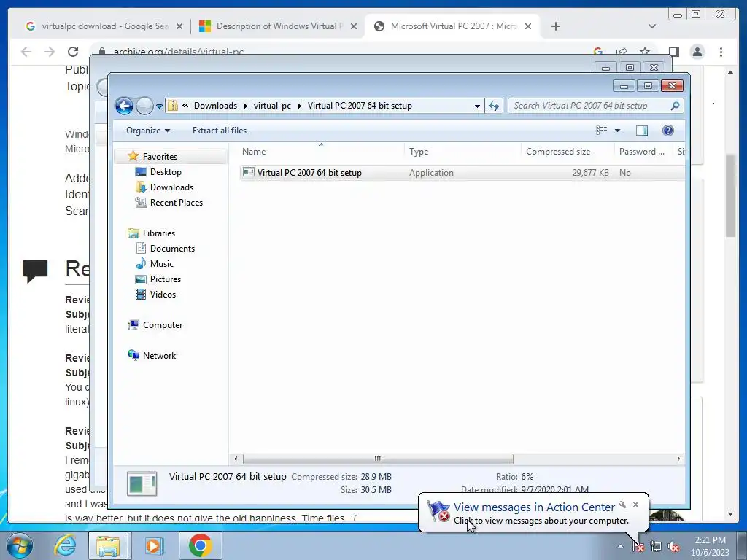Open Downloads in the navigation pane
747x560 pixels.
click(x=171, y=187)
